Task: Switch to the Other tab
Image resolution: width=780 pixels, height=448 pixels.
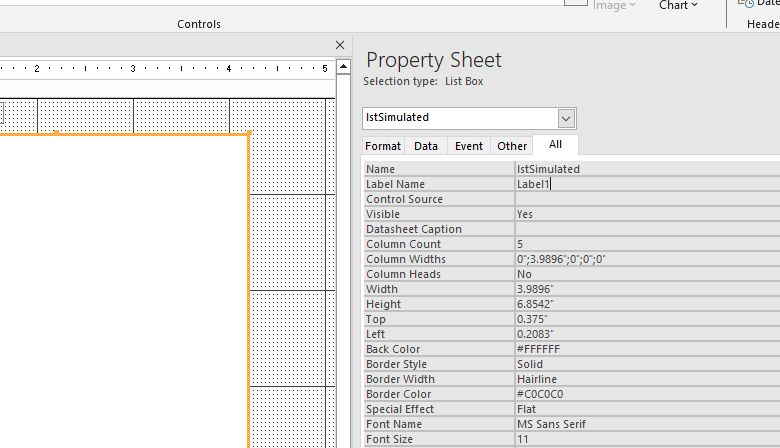Action: (x=512, y=146)
